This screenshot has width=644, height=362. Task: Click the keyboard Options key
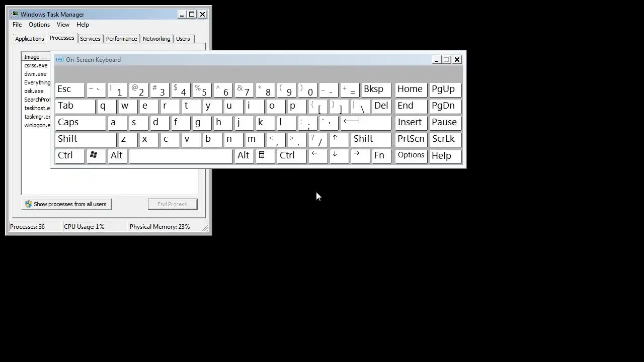coord(411,156)
